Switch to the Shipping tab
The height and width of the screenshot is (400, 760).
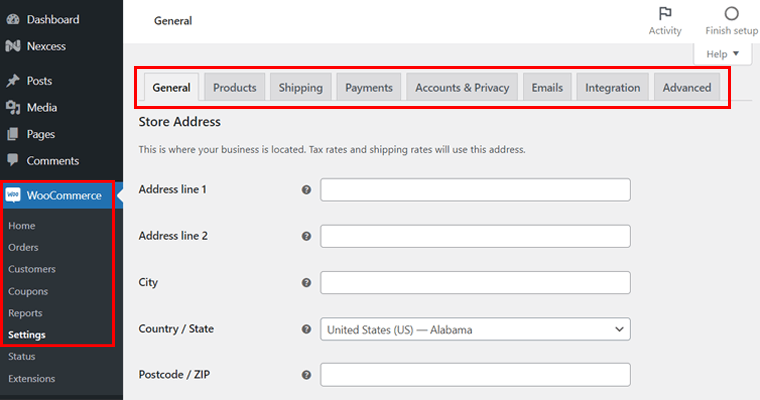[301, 87]
